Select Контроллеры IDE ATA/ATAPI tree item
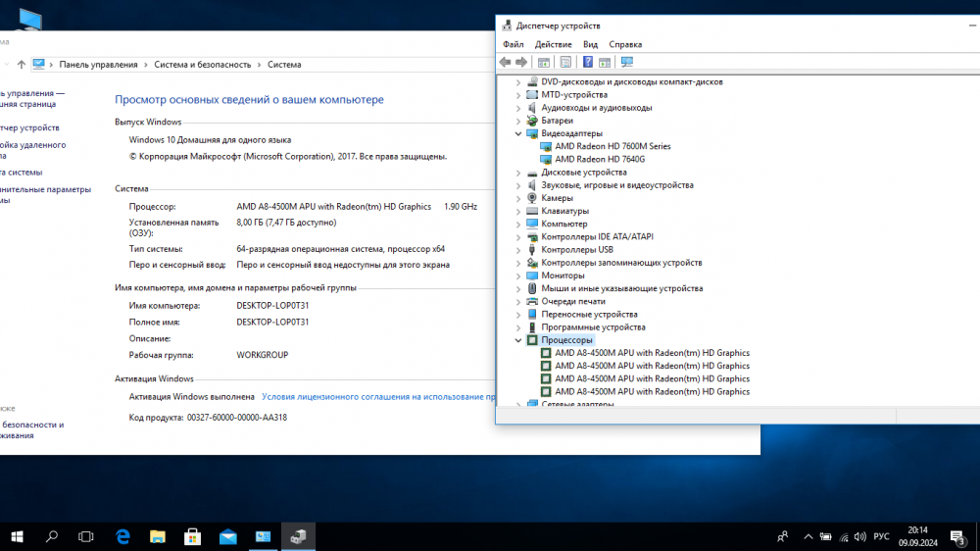 597,237
